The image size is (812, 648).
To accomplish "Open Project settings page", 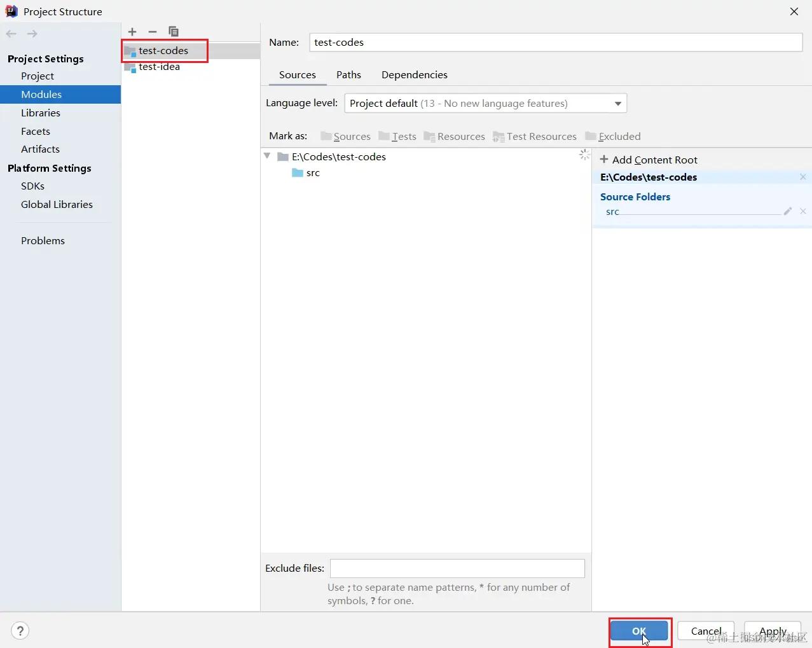I will click(38, 76).
